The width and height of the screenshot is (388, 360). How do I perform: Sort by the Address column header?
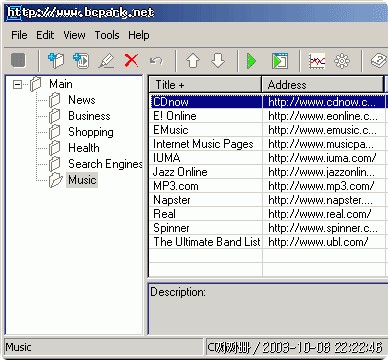click(323, 84)
